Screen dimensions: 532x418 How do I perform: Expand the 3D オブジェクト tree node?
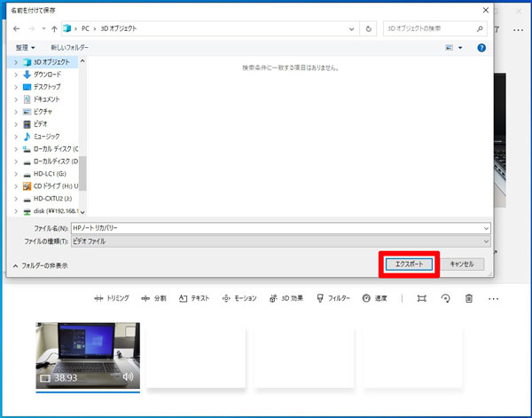pos(16,62)
